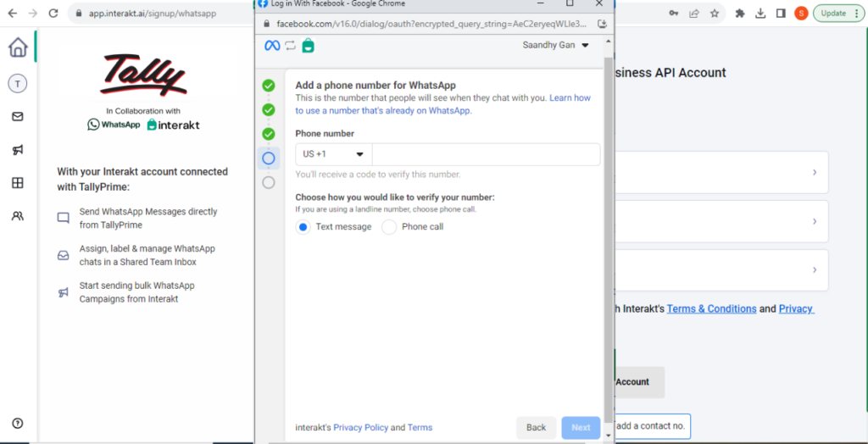Open the S Chrome profile avatar

point(801,14)
